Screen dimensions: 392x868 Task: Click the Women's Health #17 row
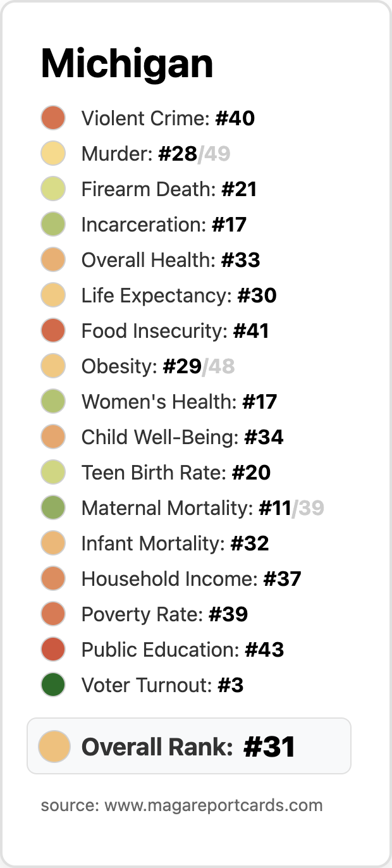pyautogui.click(x=159, y=402)
